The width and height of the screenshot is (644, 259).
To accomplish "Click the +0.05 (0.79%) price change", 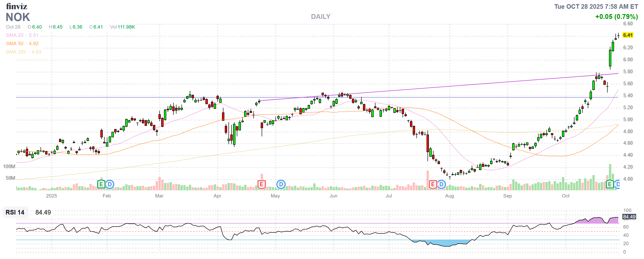I will click(616, 17).
